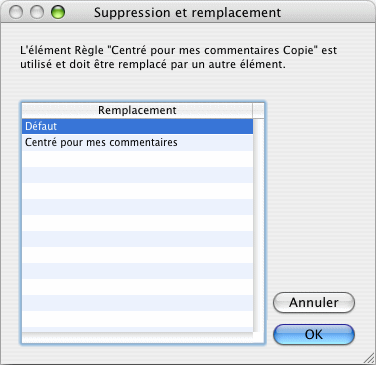Screen dimensions: 376x365
Task: Click the green zoom window button
Action: pyautogui.click(x=58, y=12)
